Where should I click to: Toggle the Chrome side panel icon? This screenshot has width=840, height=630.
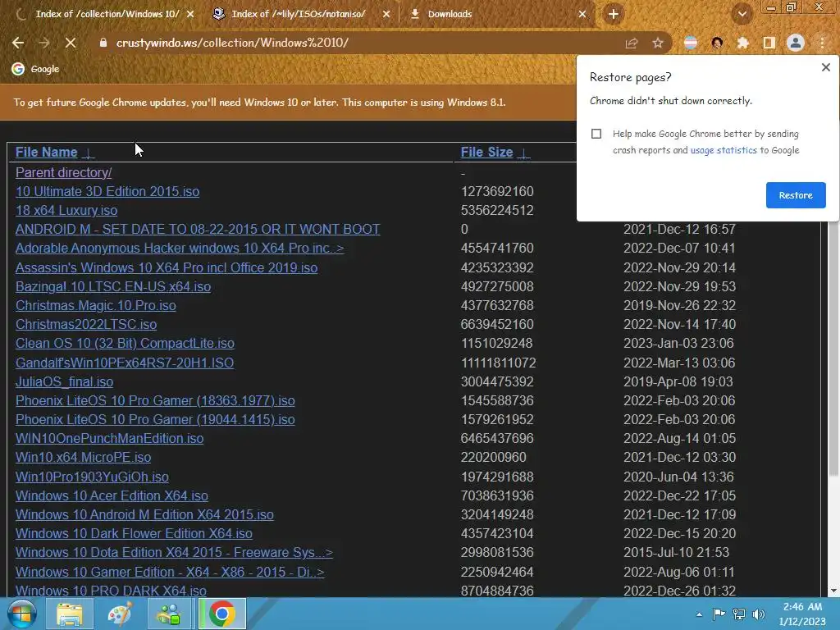(769, 43)
